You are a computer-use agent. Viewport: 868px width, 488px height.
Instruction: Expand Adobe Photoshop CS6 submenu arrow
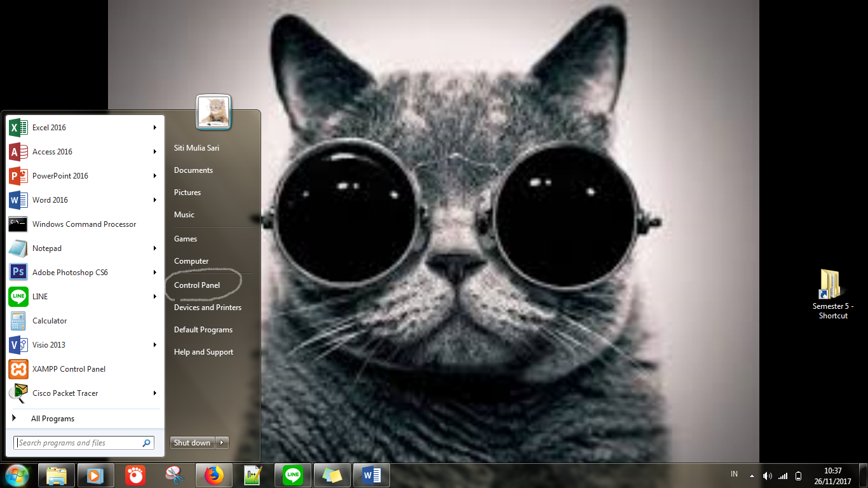coord(154,273)
